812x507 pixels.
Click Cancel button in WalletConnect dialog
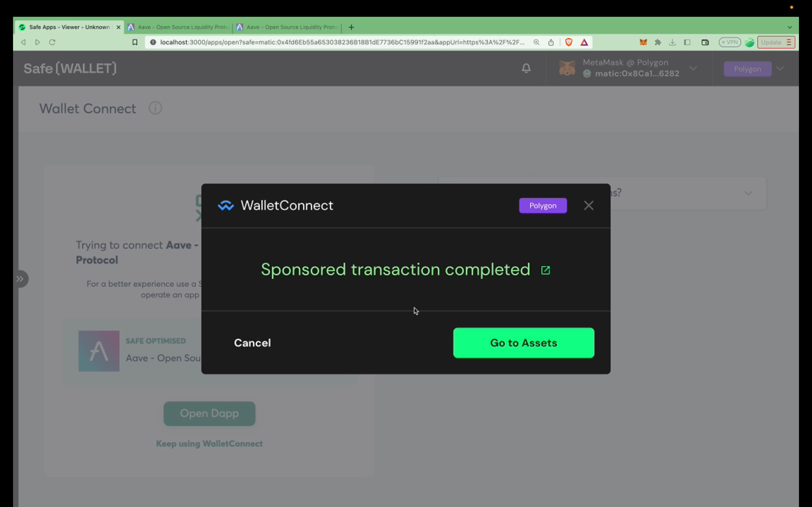click(x=253, y=342)
